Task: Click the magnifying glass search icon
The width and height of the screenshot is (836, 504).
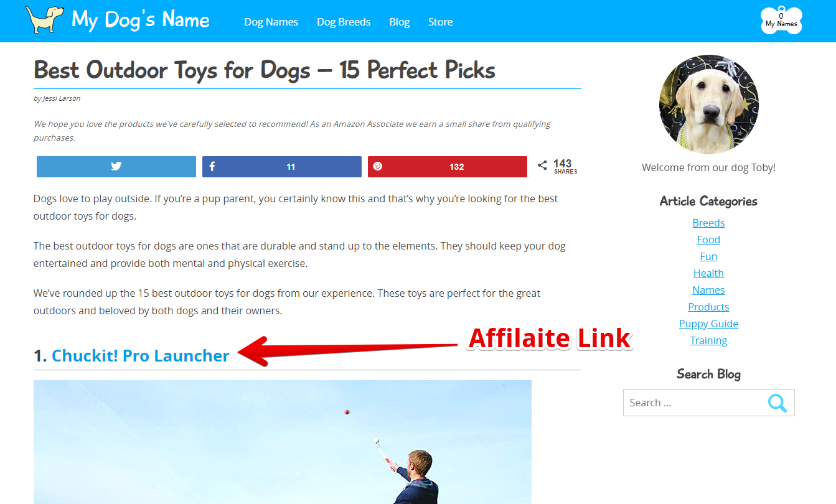Action: [777, 403]
